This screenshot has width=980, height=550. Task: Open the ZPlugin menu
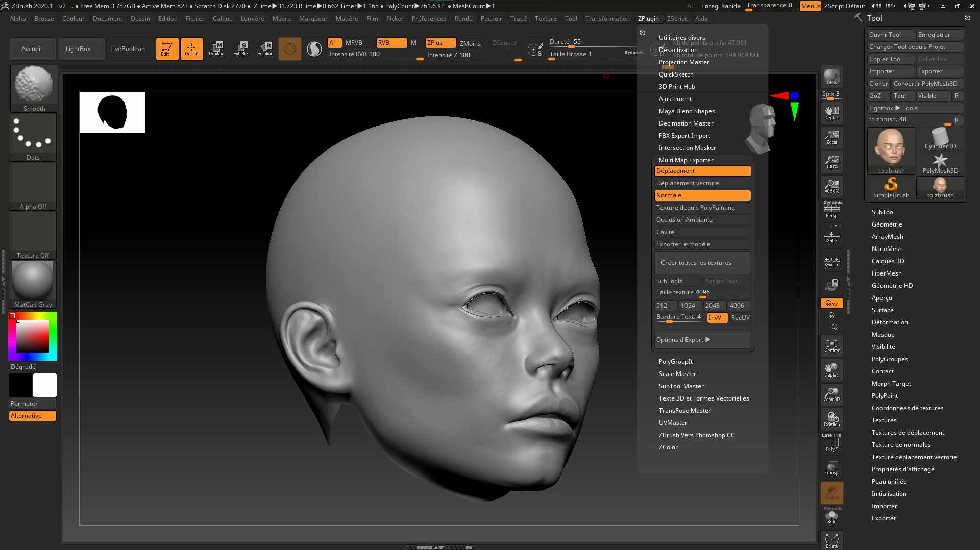648,19
